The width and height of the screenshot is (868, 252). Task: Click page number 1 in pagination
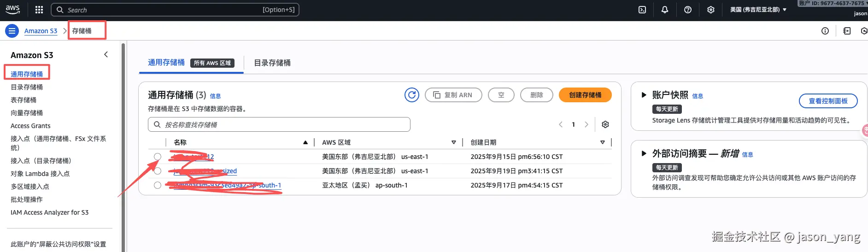pos(574,124)
